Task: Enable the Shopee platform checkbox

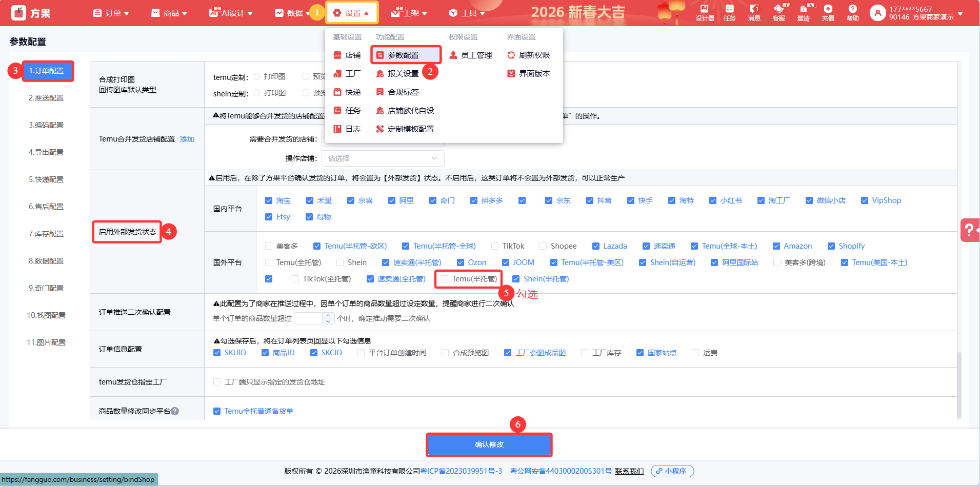Action: pyautogui.click(x=543, y=246)
